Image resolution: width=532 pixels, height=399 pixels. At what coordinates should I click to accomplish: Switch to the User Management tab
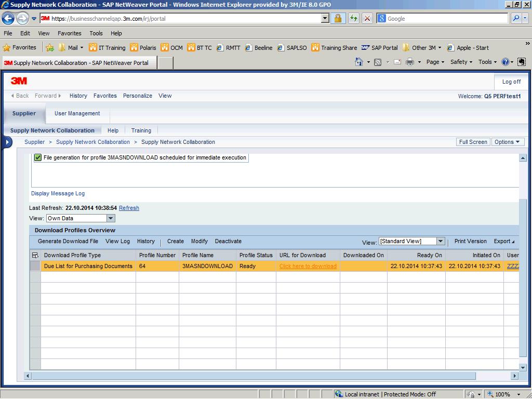point(77,113)
